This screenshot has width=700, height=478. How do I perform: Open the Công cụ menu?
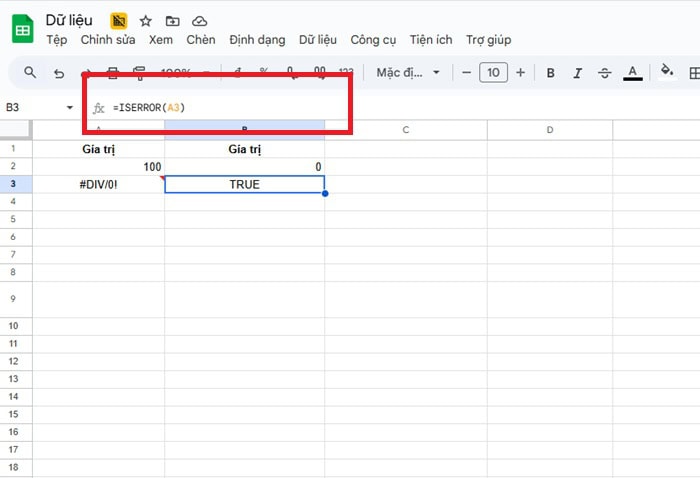point(372,40)
